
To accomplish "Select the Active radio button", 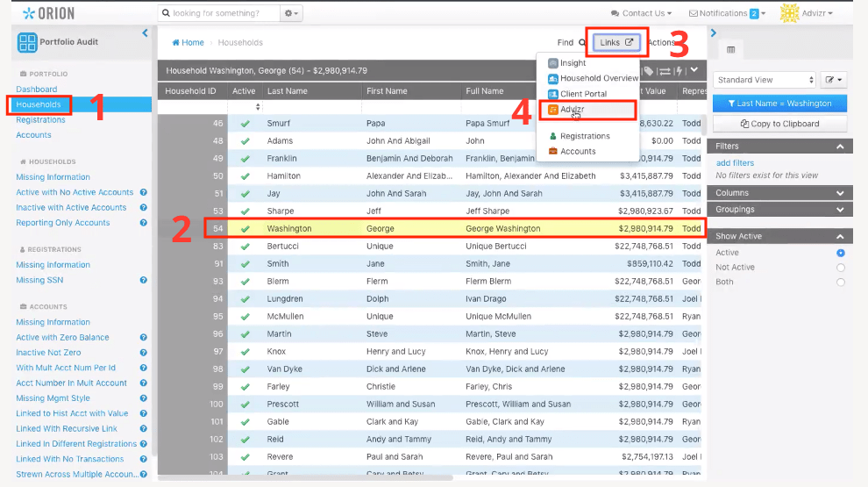I will [x=840, y=253].
